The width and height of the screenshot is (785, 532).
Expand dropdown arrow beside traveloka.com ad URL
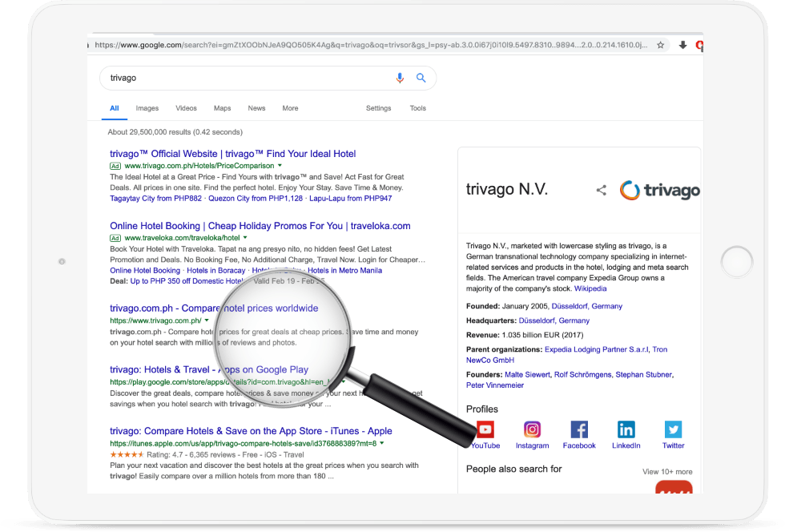pyautogui.click(x=245, y=238)
